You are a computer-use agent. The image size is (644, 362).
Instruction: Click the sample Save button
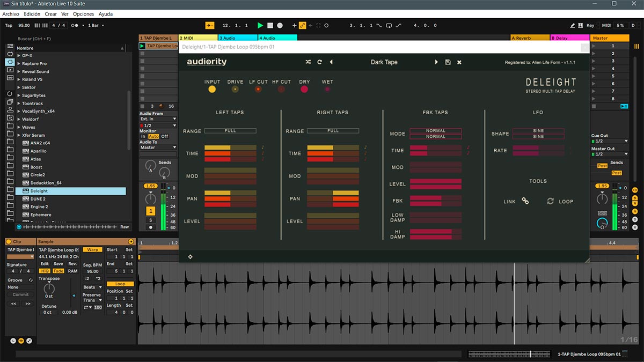point(58,264)
